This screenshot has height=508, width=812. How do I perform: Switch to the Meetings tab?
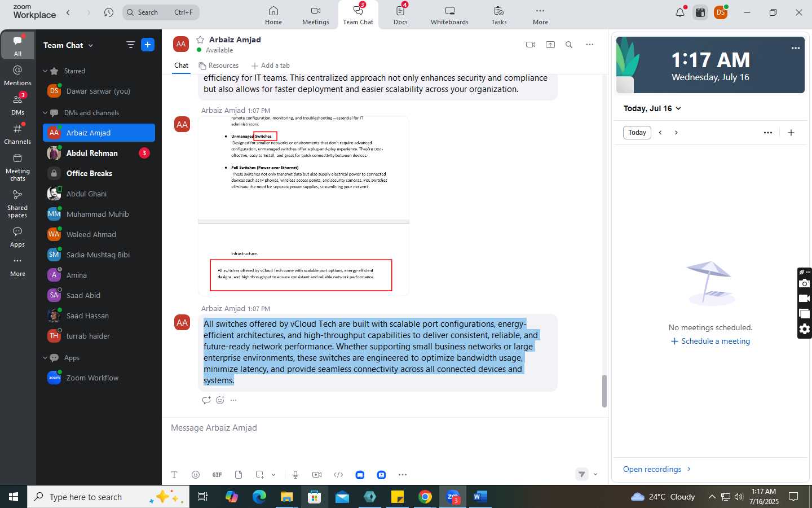coord(315,15)
